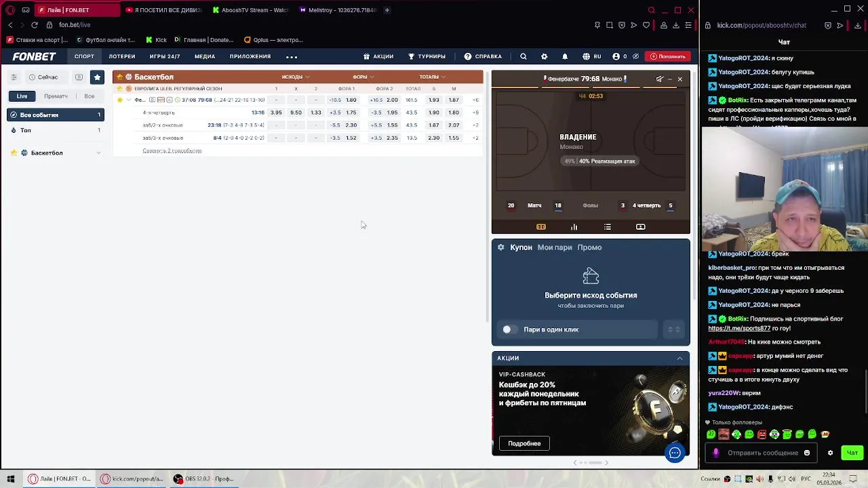This screenshot has width=868, height=488.
Task: Hide account balance with eye icon
Action: pos(635,56)
